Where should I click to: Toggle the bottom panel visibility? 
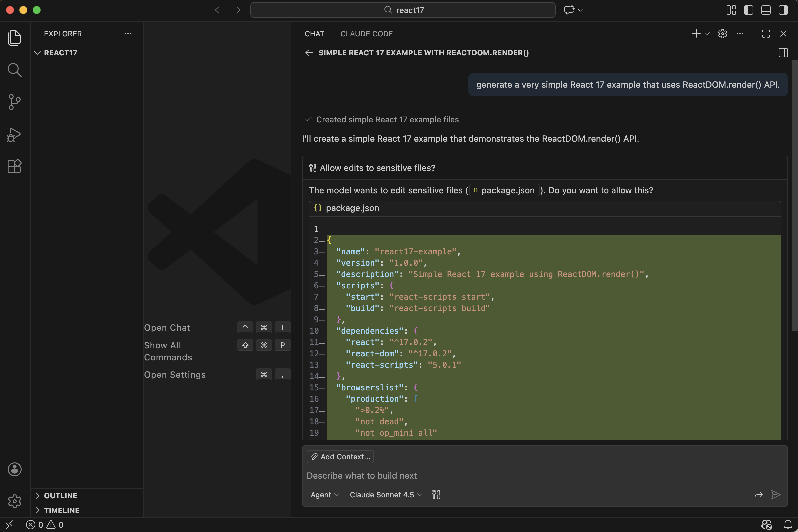(x=766, y=10)
